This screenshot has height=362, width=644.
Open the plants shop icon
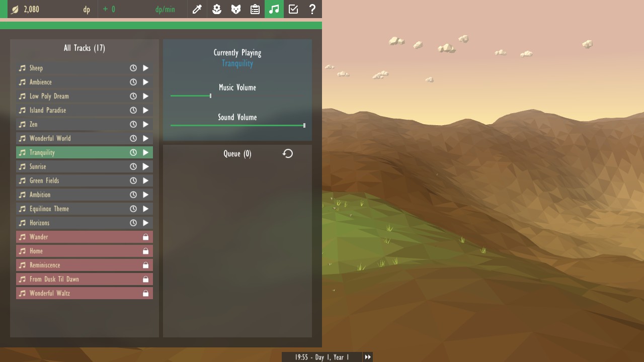coord(217,9)
